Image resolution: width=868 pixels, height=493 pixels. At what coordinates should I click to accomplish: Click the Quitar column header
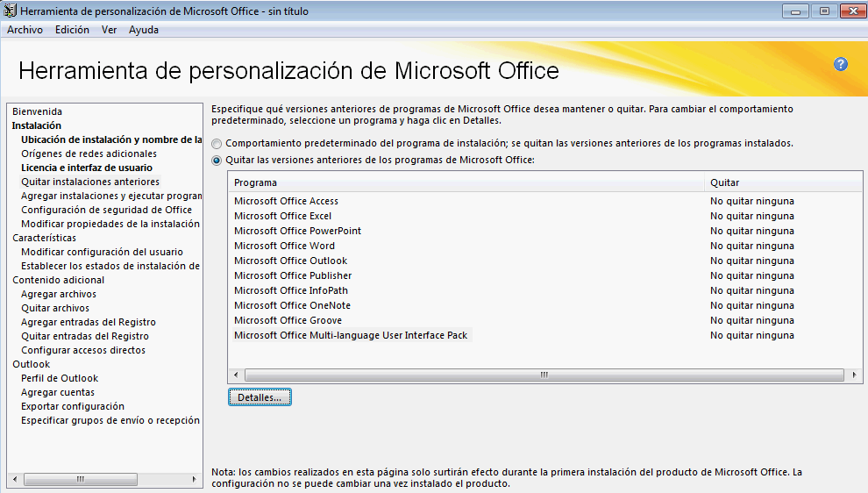tap(724, 182)
